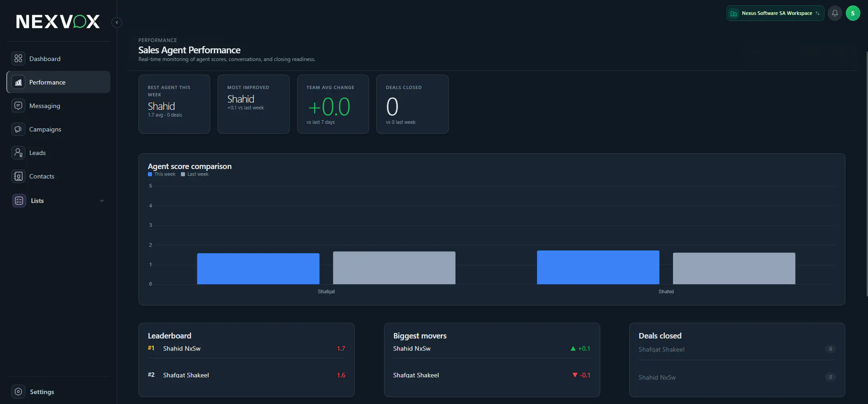Go to Dashboard page

(x=58, y=59)
